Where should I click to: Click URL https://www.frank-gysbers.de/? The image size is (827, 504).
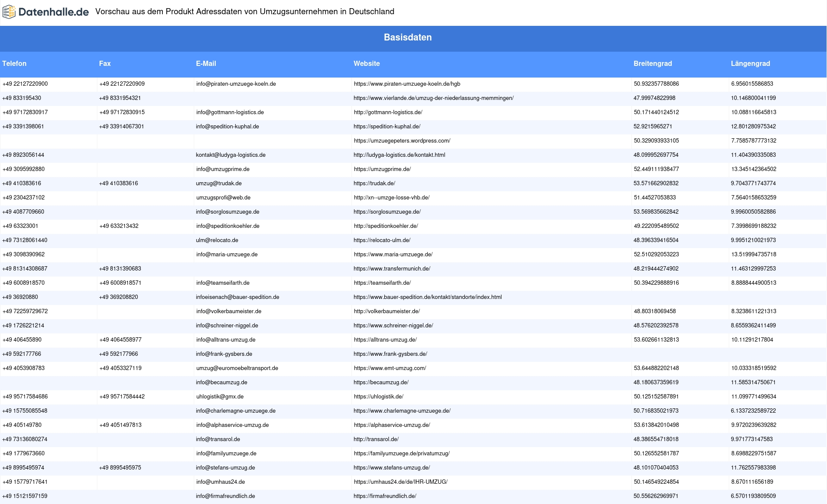390,354
